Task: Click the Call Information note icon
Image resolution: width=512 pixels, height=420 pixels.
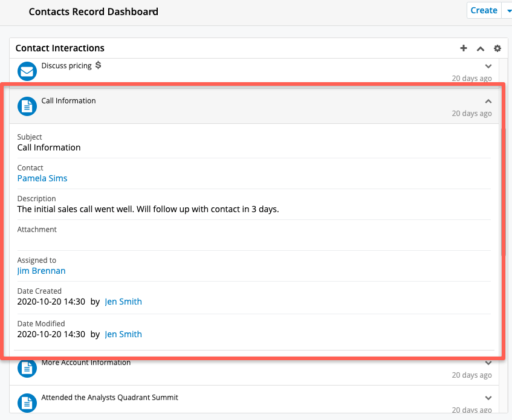Action: tap(27, 106)
